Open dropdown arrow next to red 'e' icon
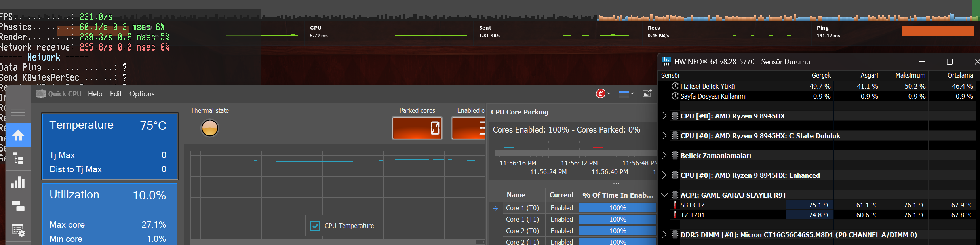 click(609, 93)
